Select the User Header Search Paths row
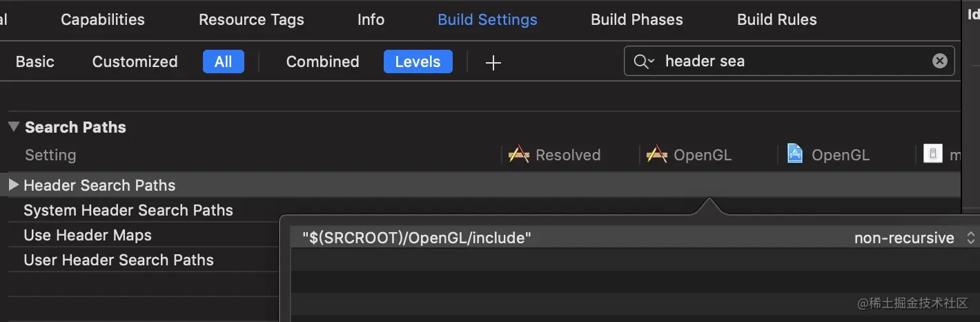This screenshot has height=322, width=980. pos(119,260)
